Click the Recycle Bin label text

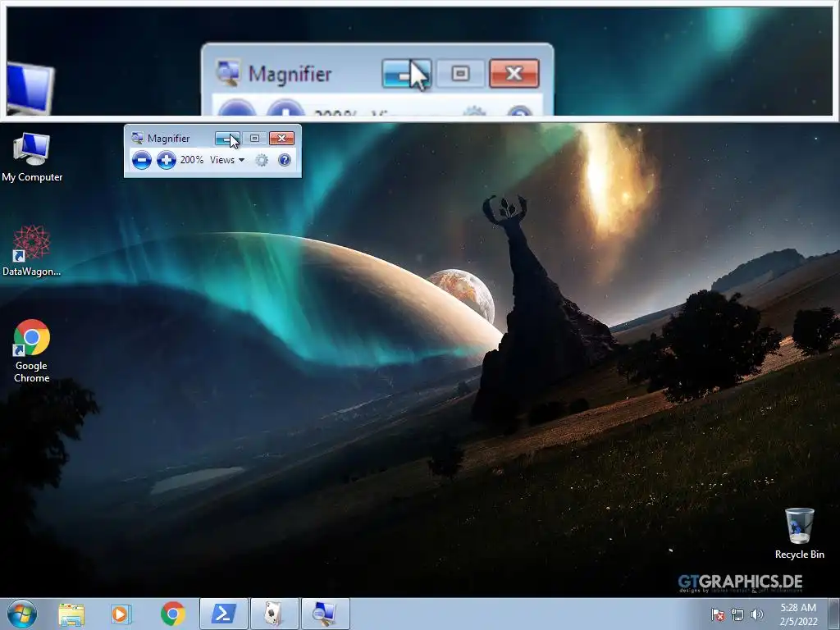tap(799, 555)
